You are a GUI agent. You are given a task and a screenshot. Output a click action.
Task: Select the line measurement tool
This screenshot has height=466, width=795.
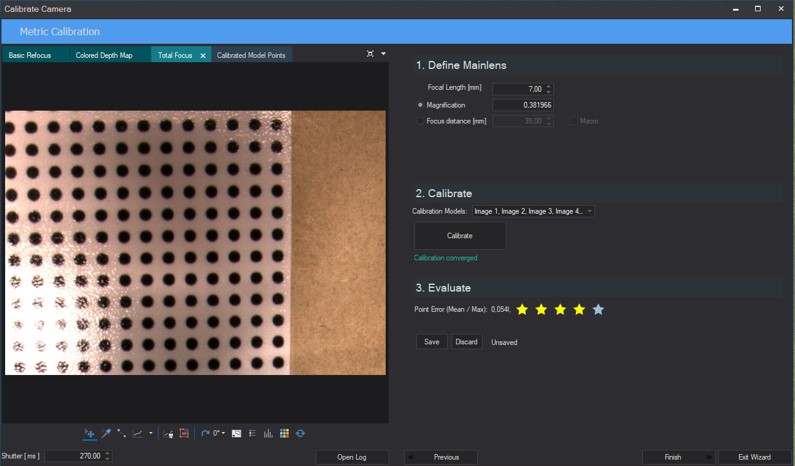pyautogui.click(x=122, y=434)
